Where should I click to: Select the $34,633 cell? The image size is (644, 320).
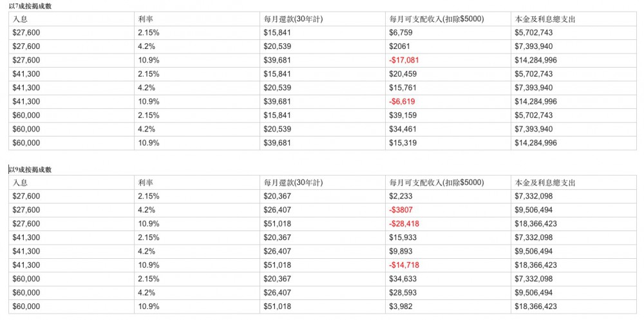tap(402, 279)
